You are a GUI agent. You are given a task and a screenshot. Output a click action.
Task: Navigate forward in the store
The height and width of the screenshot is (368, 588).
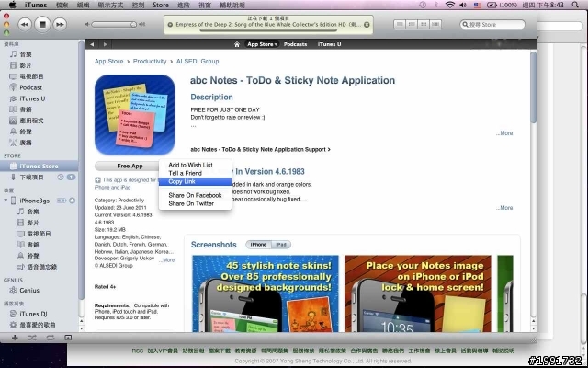coord(106,44)
